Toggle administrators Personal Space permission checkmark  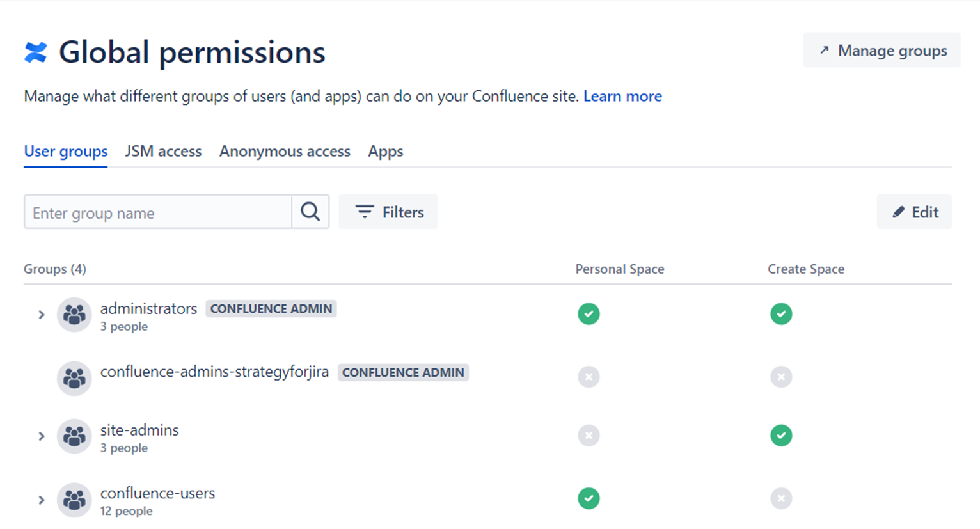[589, 314]
